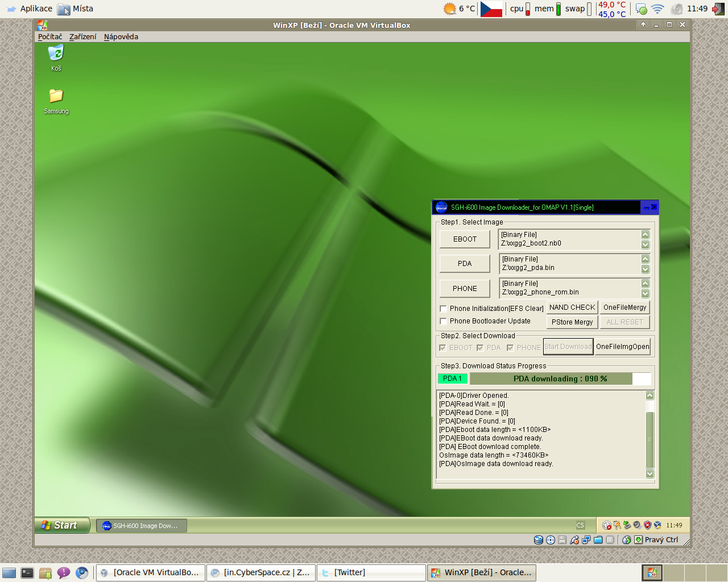
Task: Click up arrow of PDA file path box
Action: click(645, 259)
